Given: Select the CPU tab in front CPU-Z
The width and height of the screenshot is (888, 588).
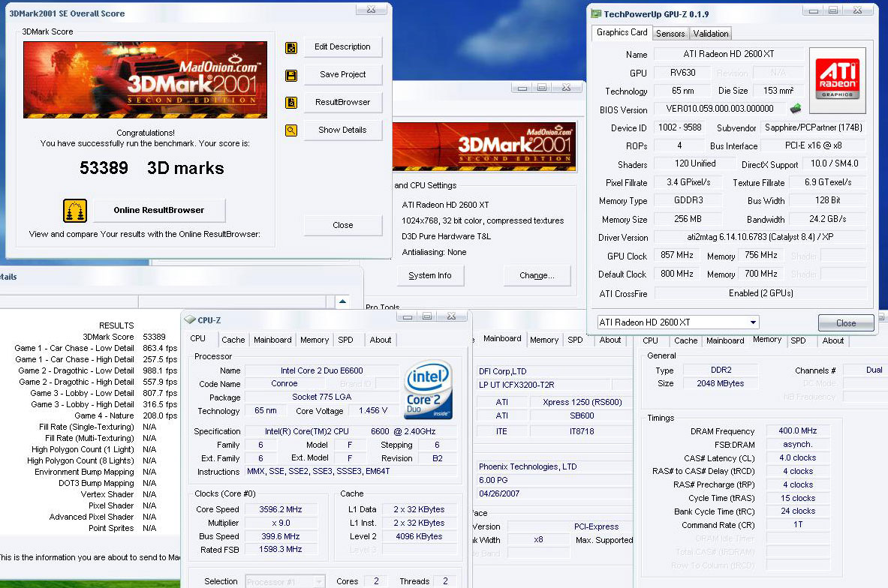Looking at the screenshot, I should point(197,339).
